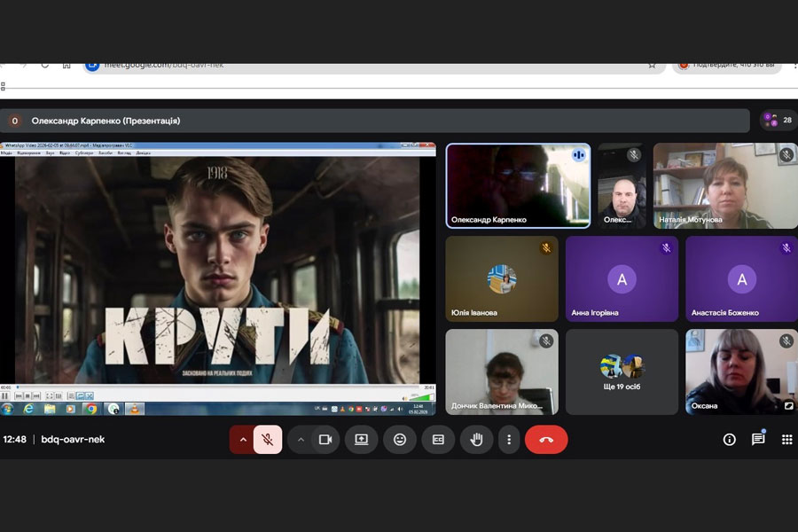Switch to Chrome on shared taskbar

91,409
